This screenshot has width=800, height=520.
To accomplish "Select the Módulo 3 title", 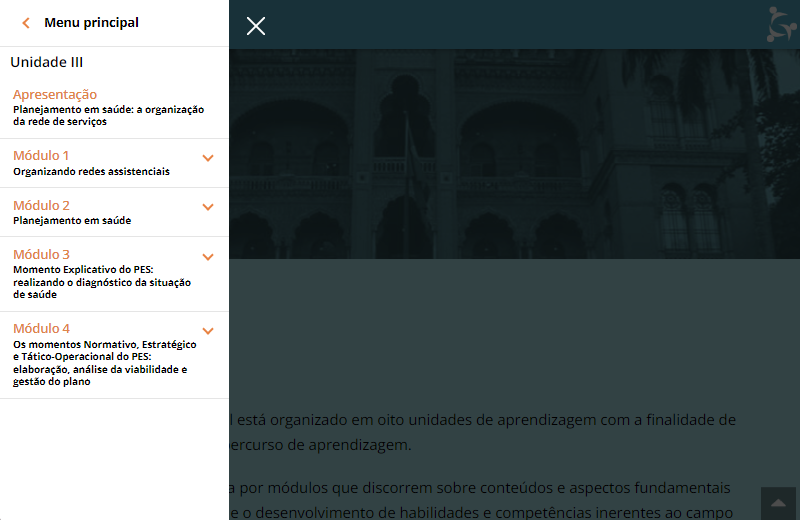I will pos(41,254).
